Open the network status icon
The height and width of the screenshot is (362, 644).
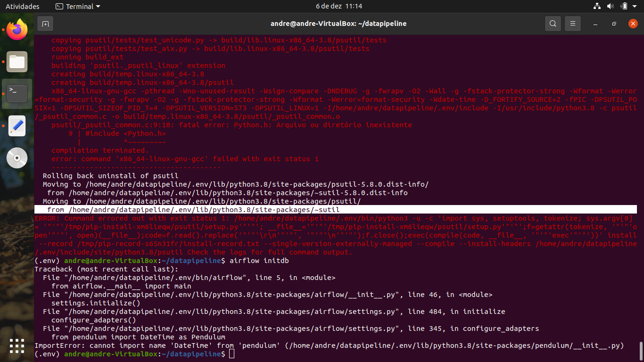597,7
